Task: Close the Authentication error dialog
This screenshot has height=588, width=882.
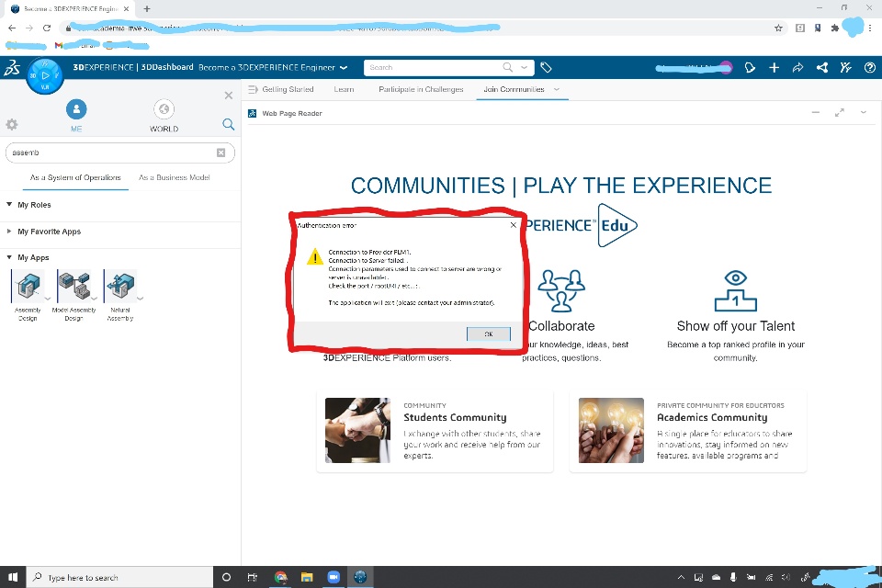Action: (x=513, y=225)
